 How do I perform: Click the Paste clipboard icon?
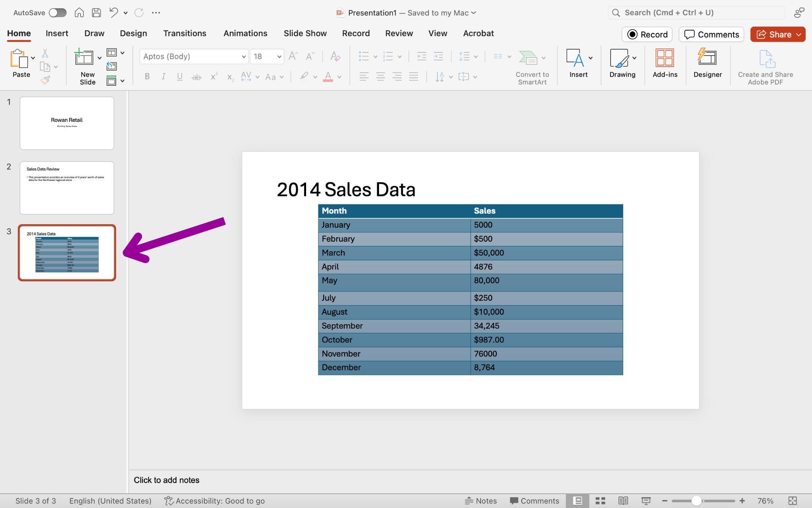(18, 58)
